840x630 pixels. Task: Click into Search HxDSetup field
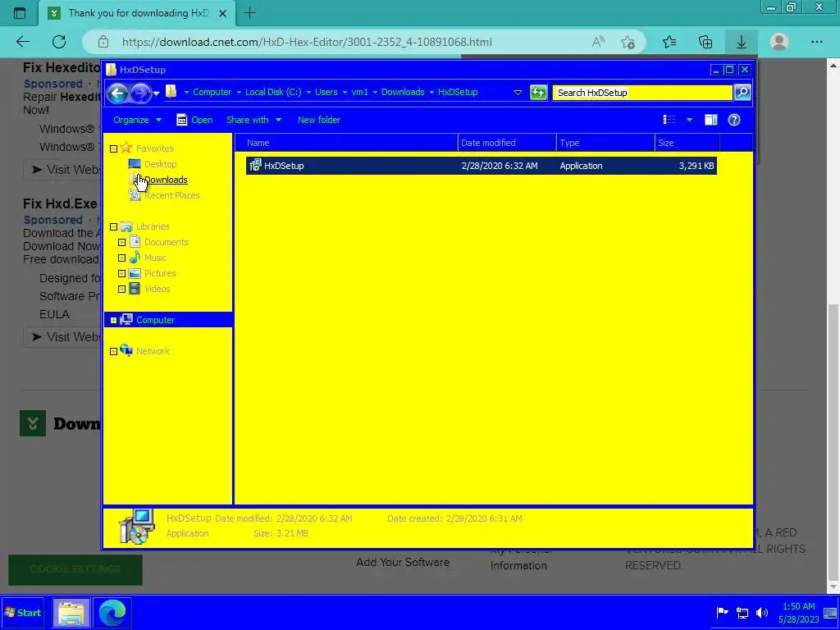(642, 92)
